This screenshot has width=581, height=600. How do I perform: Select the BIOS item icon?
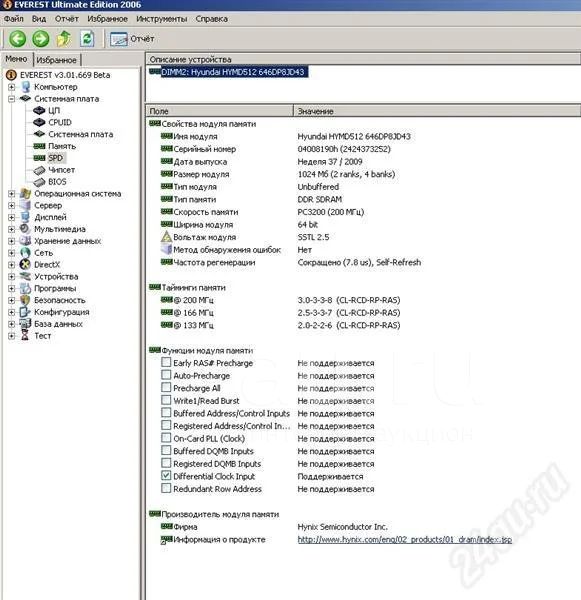(39, 182)
